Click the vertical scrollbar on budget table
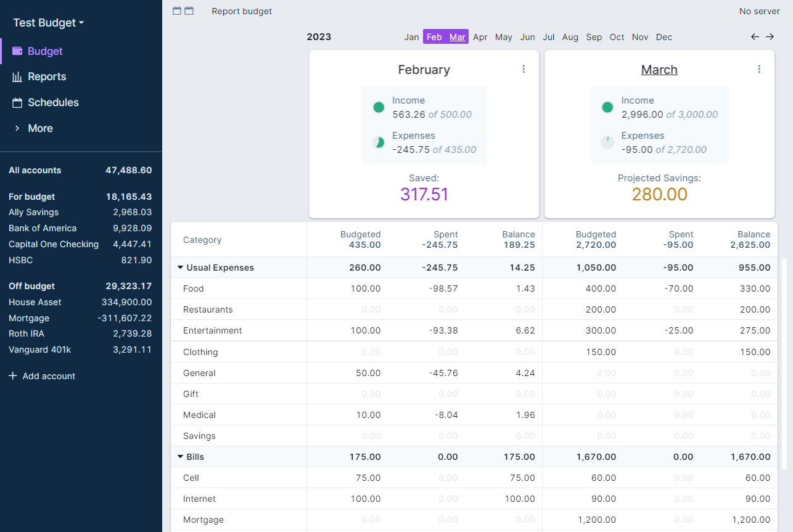 click(785, 364)
